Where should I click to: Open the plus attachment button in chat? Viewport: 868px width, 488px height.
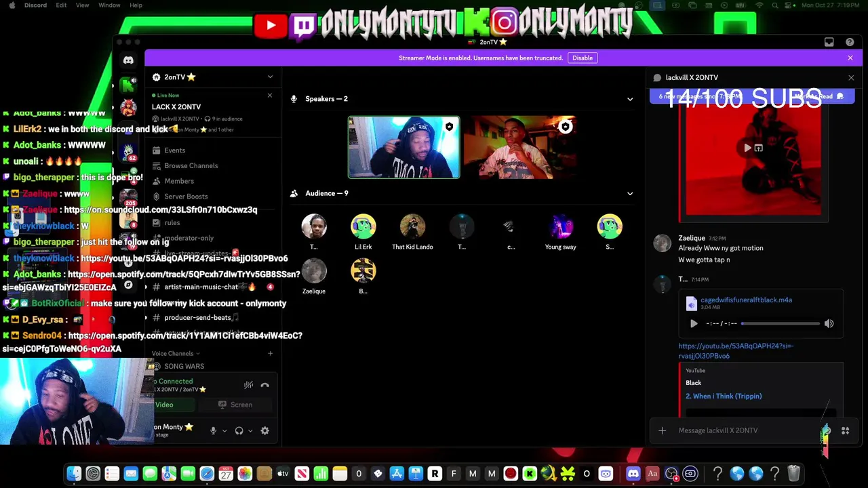[662, 430]
